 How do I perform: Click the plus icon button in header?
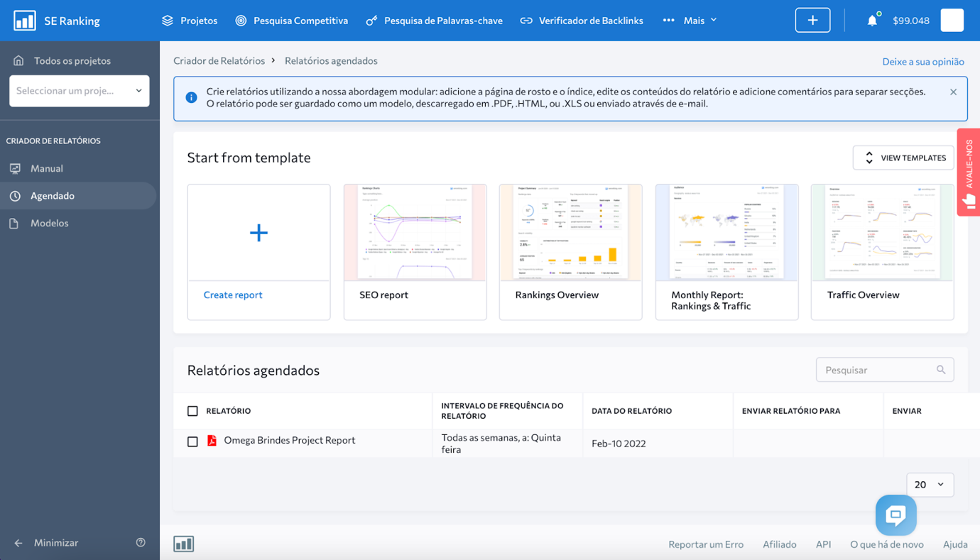click(812, 21)
